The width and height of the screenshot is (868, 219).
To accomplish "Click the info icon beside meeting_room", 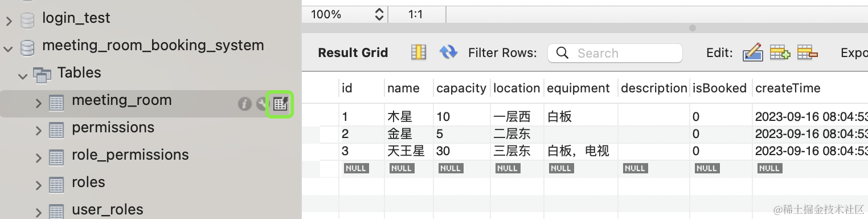I will coord(244,104).
